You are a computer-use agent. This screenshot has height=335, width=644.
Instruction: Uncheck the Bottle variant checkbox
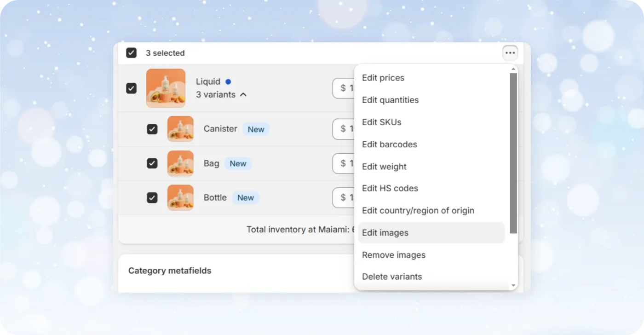click(152, 197)
